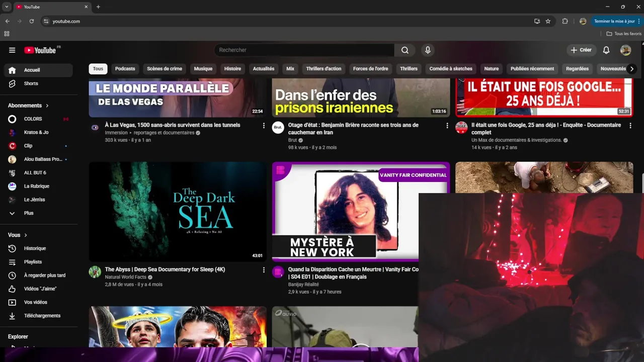
Task: Click the Créer button
Action: (x=581, y=50)
